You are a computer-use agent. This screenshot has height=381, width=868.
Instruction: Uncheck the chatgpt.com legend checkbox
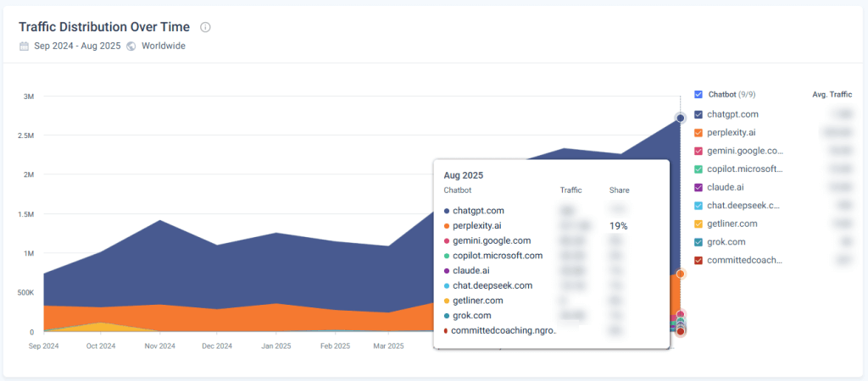pyautogui.click(x=698, y=114)
